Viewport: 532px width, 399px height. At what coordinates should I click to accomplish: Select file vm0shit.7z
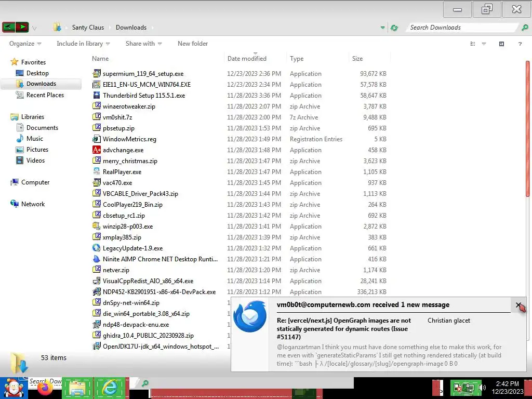[x=117, y=117]
